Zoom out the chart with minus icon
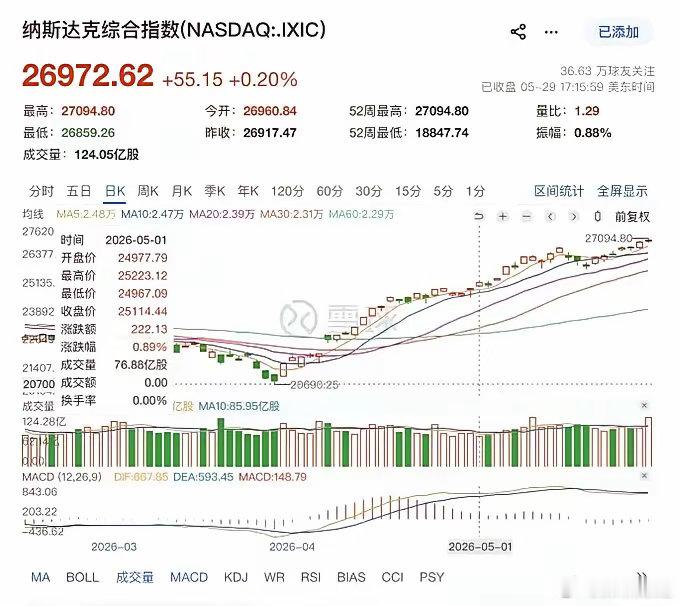Image resolution: width=680 pixels, height=606 pixels. click(526, 216)
